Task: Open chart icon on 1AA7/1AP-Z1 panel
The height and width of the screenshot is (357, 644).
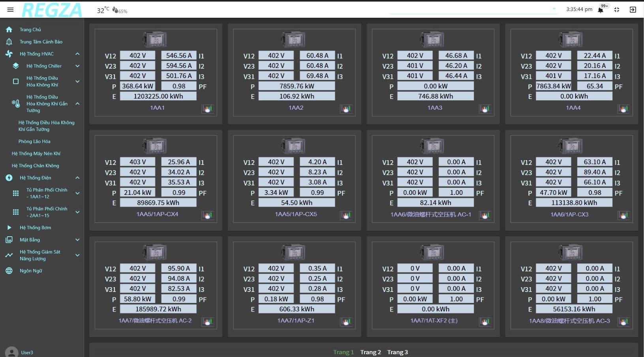Action: (346, 322)
